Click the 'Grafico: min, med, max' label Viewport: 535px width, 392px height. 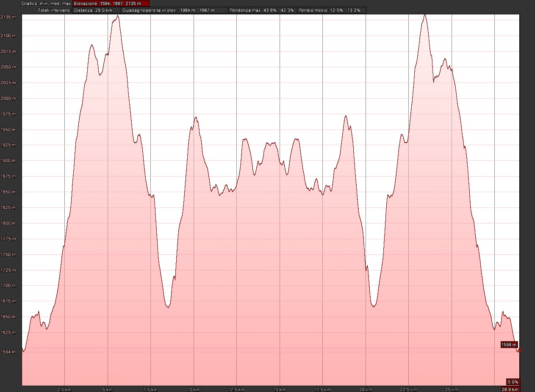pos(47,3)
